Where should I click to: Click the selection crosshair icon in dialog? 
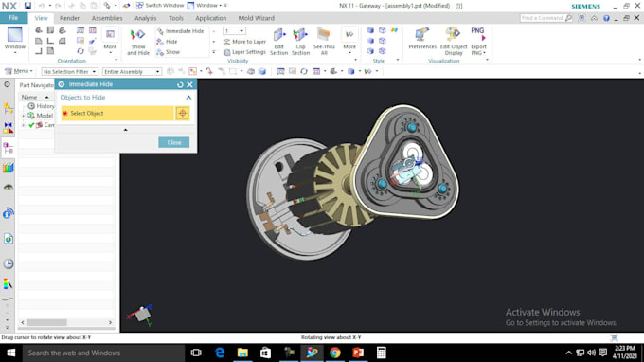(x=183, y=114)
